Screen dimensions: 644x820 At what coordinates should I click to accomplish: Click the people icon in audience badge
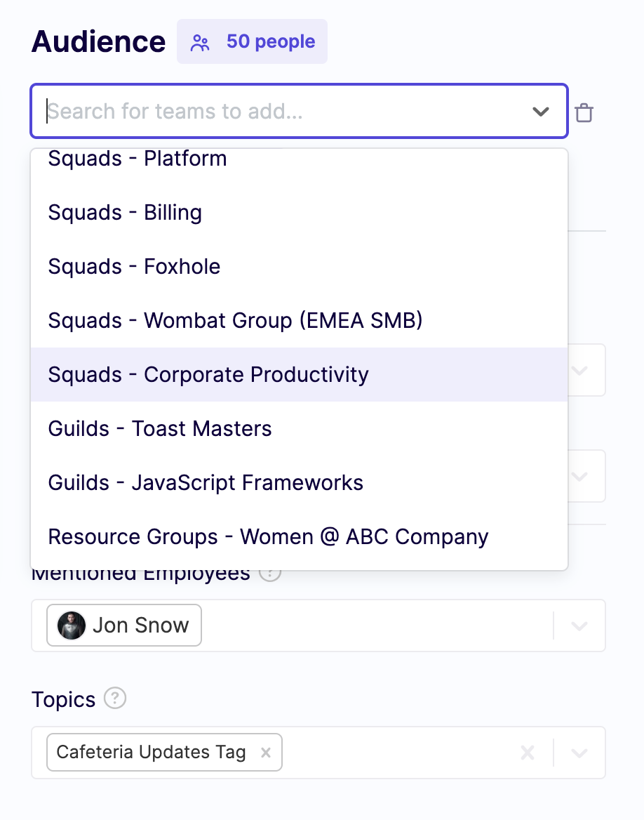click(x=201, y=42)
